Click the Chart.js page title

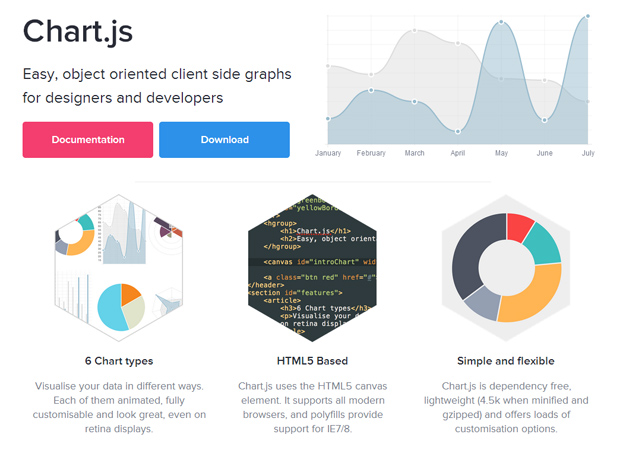tap(78, 32)
